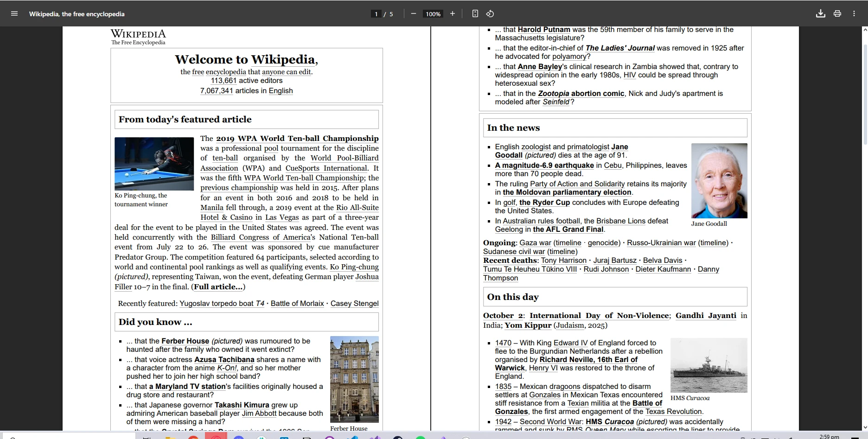Click the HMS Curacoa ship photo
Screen dimensions: 868x439
pyautogui.click(x=708, y=365)
